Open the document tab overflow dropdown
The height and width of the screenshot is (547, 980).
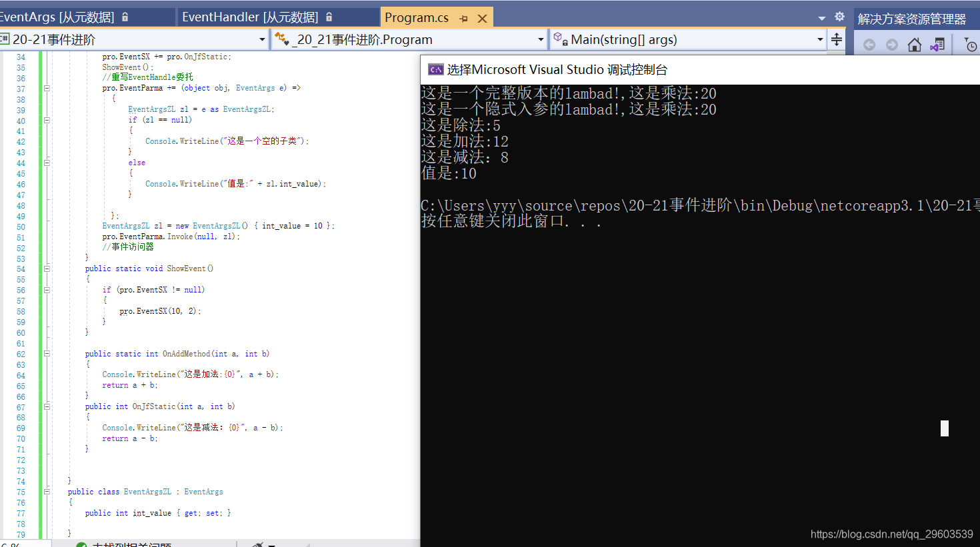pos(821,18)
